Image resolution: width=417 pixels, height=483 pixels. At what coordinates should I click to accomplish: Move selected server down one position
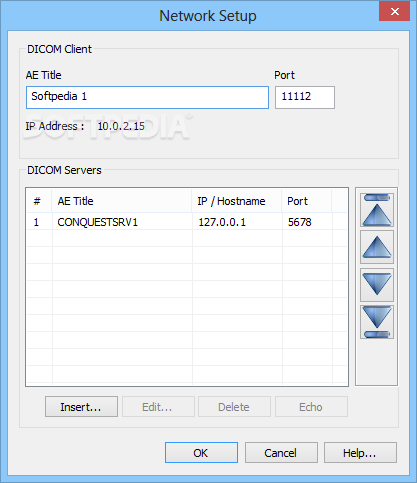377,285
